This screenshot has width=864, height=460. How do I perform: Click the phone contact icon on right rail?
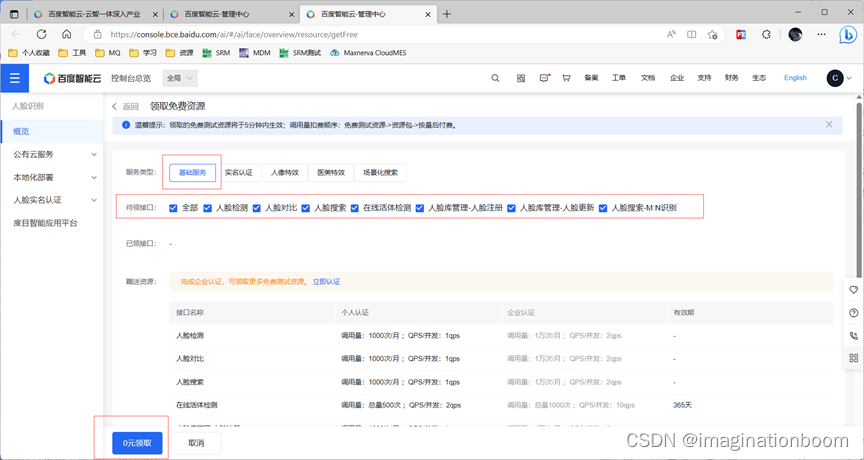click(x=854, y=335)
